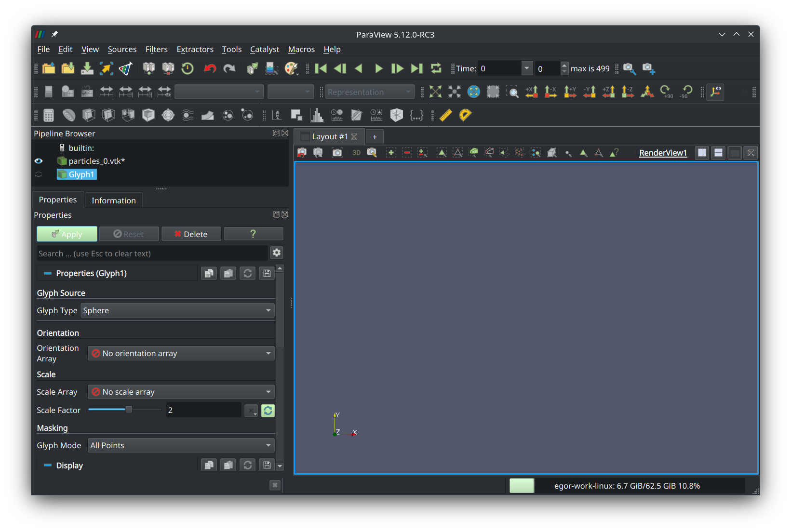Open Orientation Array dropdown
The width and height of the screenshot is (791, 532).
point(181,353)
